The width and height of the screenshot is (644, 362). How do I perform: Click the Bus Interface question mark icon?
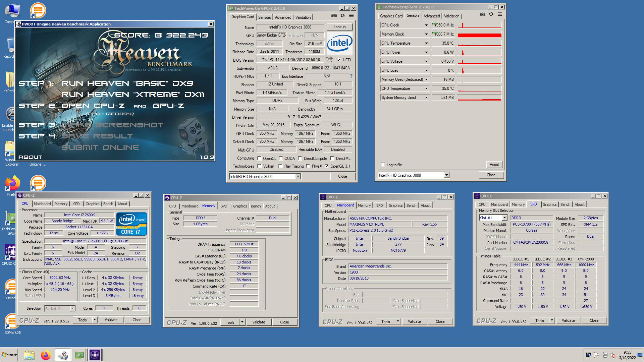click(x=351, y=76)
